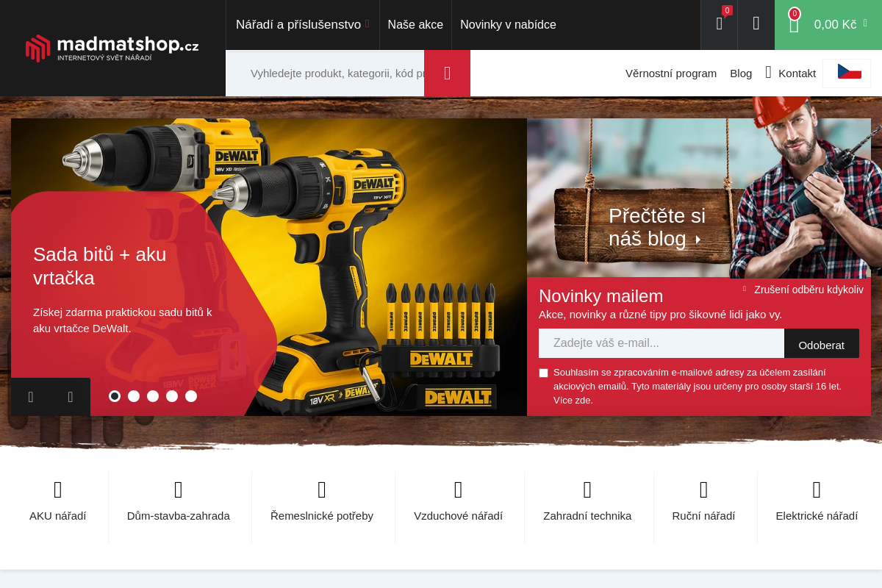Image resolution: width=882 pixels, height=588 pixels.
Task: Open the user account icon in header
Action: click(756, 24)
